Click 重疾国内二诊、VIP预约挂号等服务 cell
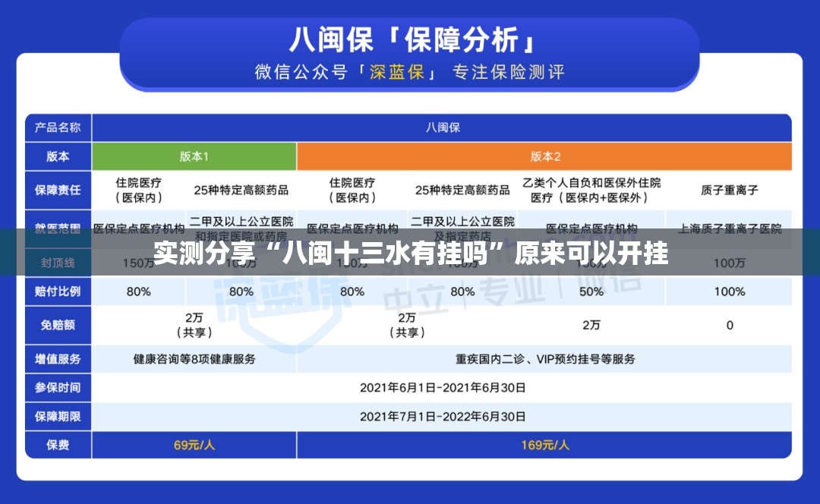This screenshot has width=820, height=504. 545,359
